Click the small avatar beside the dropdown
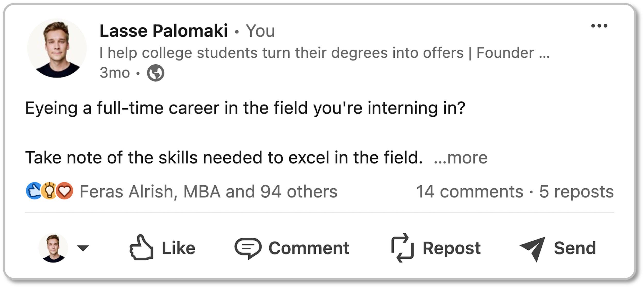 click(x=53, y=248)
